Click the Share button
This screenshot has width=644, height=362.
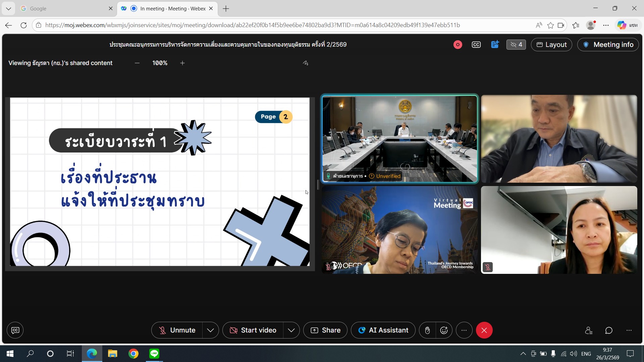point(325,330)
